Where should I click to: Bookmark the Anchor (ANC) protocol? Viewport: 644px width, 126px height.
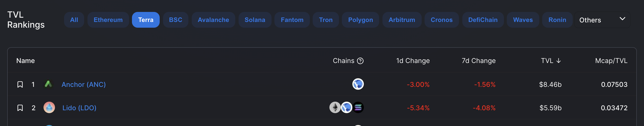pyautogui.click(x=20, y=84)
